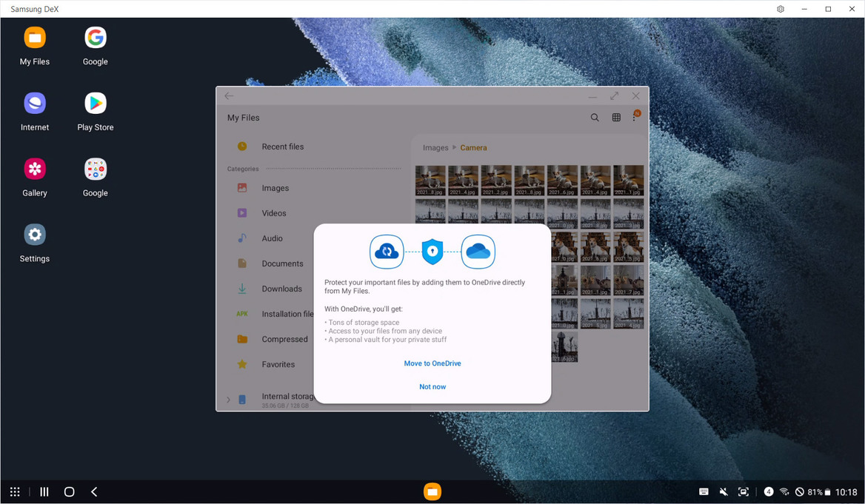Tap the taskbar Home button
865x504 pixels.
pyautogui.click(x=69, y=492)
